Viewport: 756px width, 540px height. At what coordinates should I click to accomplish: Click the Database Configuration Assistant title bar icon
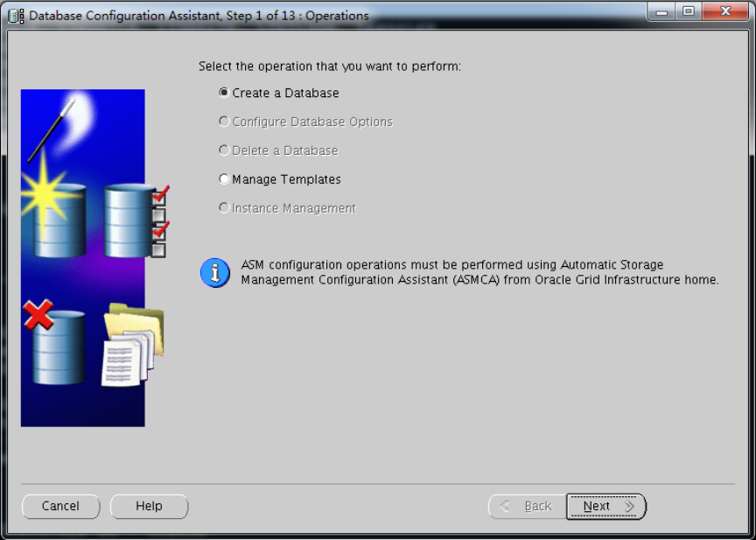click(16, 16)
